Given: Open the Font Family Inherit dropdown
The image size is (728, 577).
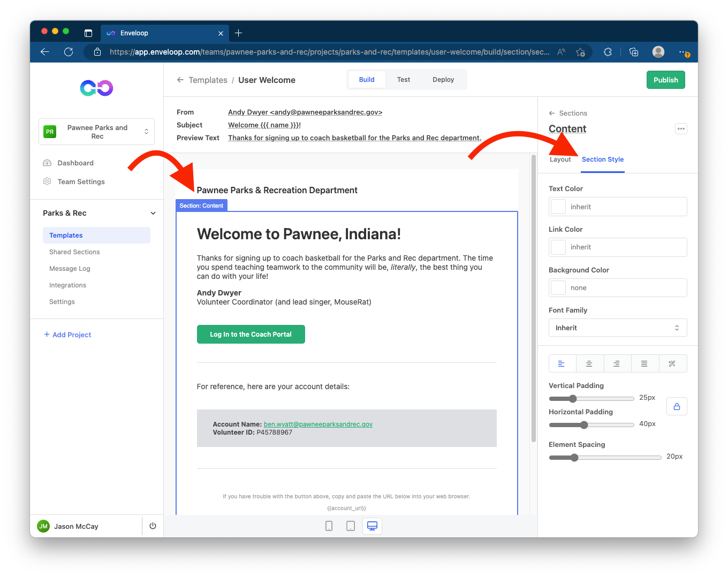Looking at the screenshot, I should (618, 328).
